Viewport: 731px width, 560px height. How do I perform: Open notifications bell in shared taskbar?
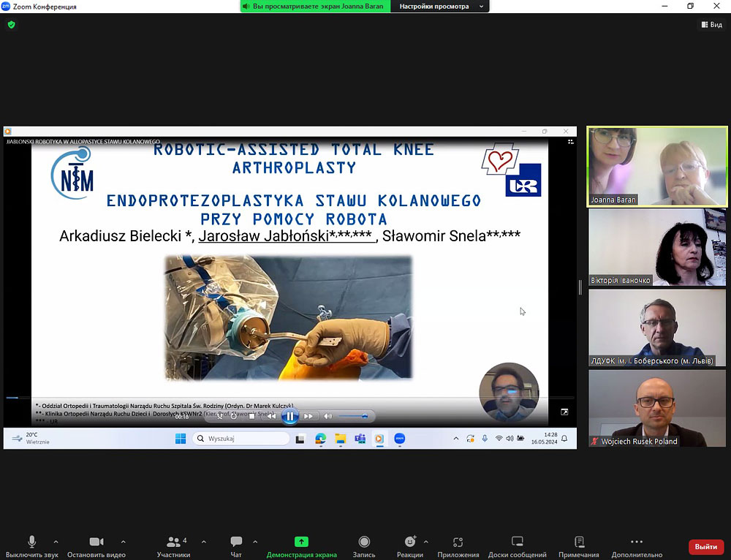pyautogui.click(x=564, y=439)
